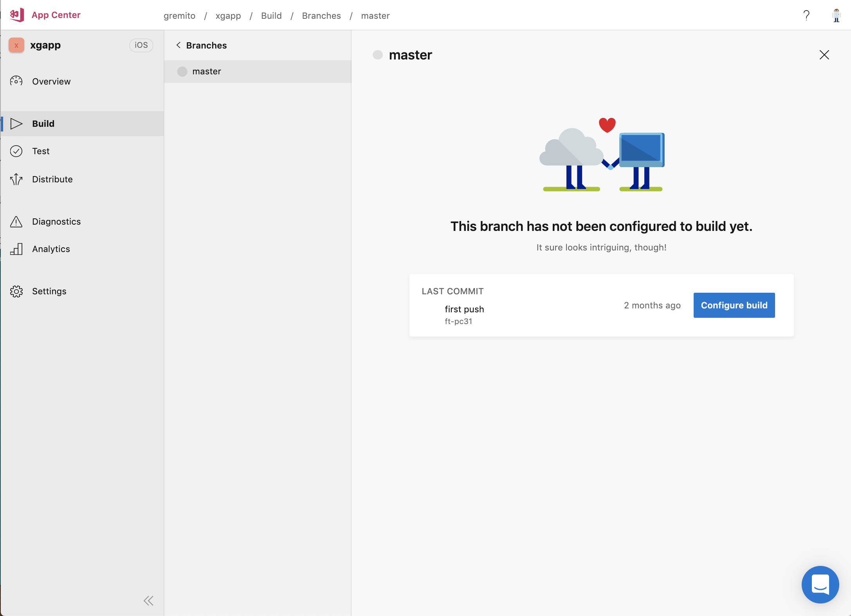
Task: Open the Distribute arrows icon
Action: click(16, 179)
